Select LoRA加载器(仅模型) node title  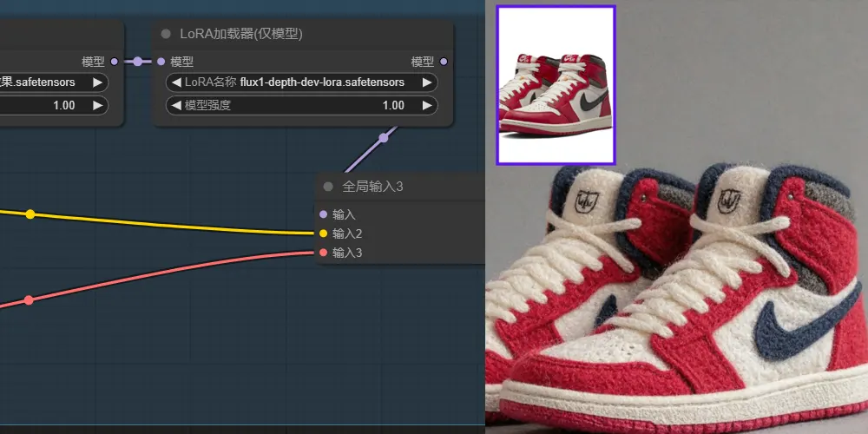[240, 34]
